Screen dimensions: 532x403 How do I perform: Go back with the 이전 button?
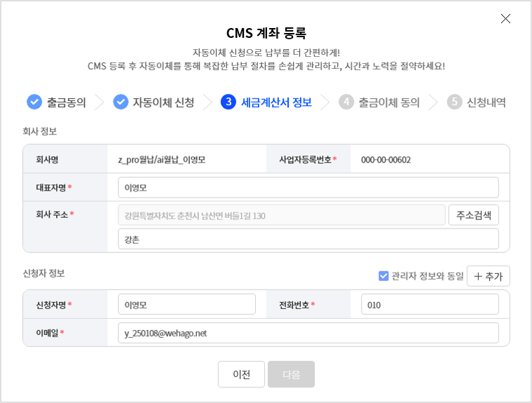241,374
